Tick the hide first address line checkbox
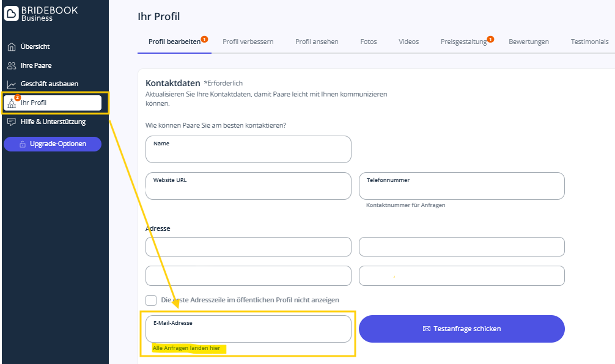615x364 pixels. click(151, 300)
